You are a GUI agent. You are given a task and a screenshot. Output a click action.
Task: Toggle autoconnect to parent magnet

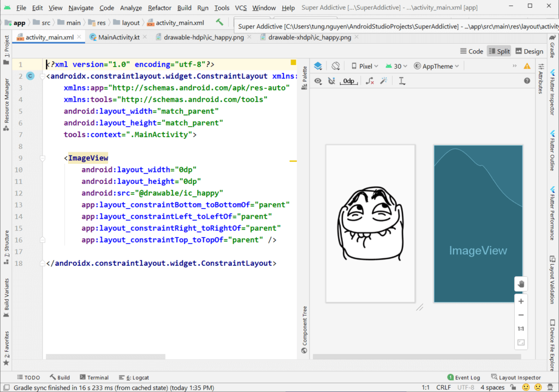(x=331, y=81)
